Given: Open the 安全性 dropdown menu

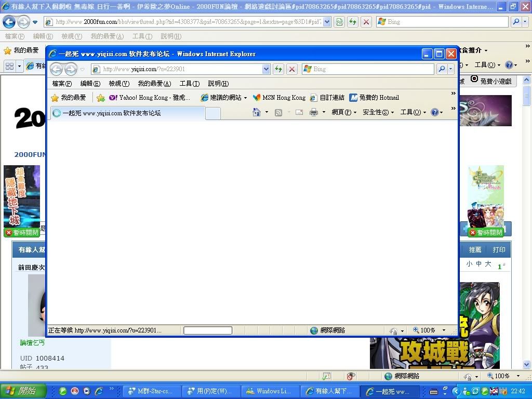Looking at the screenshot, I should [378, 112].
